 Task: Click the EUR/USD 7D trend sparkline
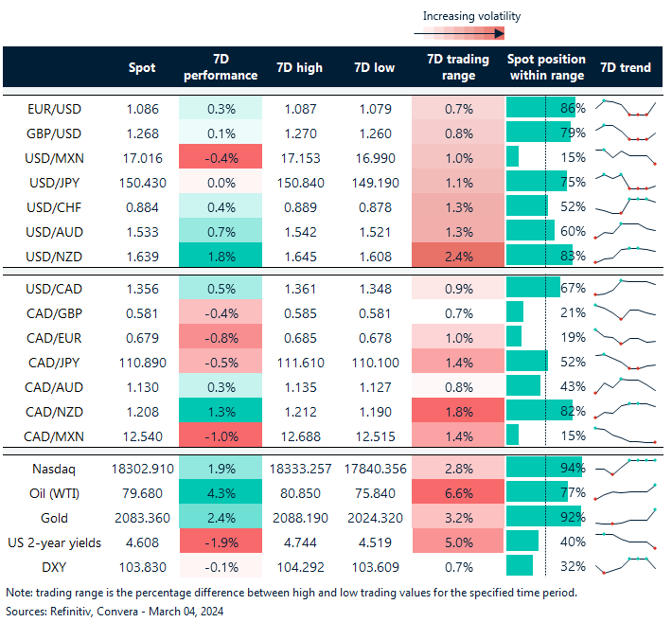tap(625, 108)
